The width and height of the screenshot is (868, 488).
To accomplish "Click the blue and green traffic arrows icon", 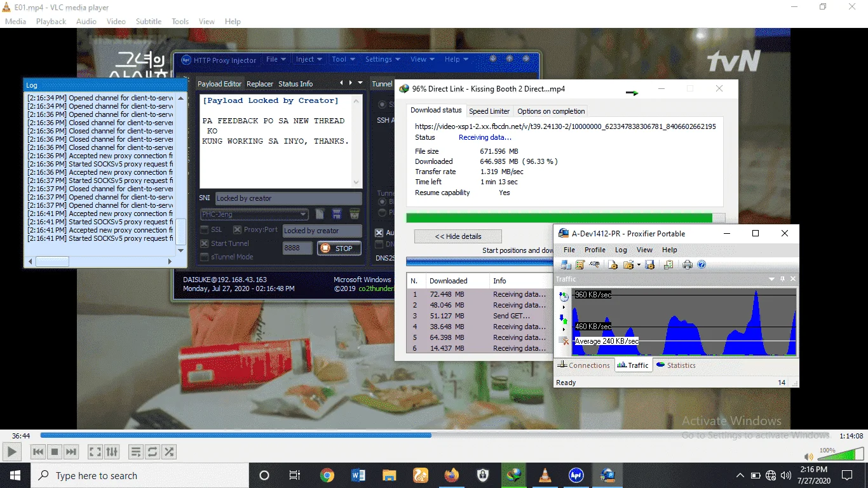I will [564, 319].
